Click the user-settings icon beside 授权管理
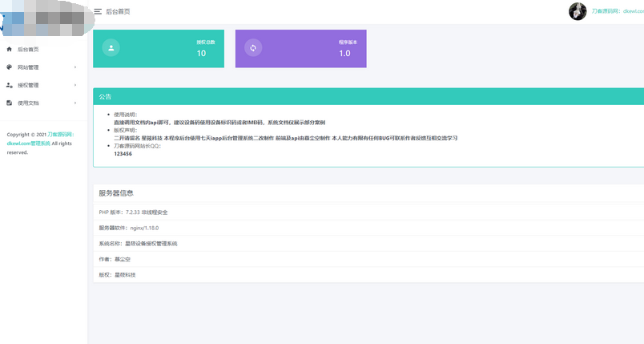Image resolution: width=644 pixels, height=344 pixels. (10, 85)
